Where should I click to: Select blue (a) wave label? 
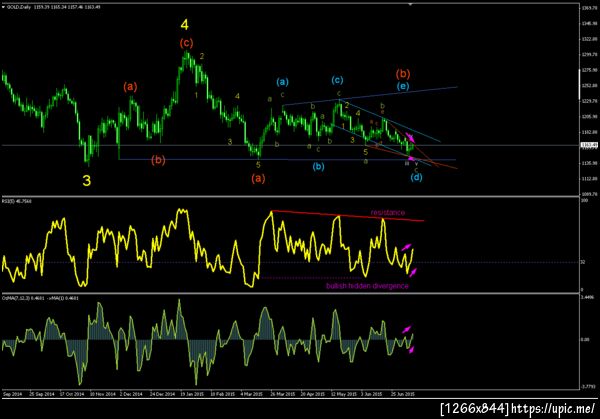pyautogui.click(x=282, y=82)
